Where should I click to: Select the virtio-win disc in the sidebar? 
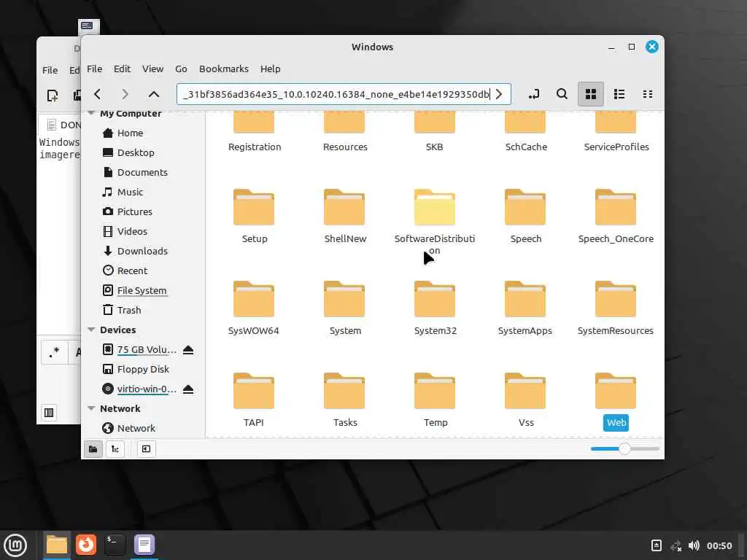tap(146, 389)
